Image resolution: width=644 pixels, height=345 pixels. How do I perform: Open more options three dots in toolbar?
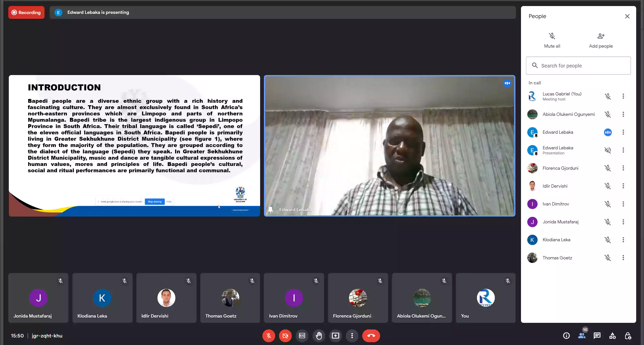pyautogui.click(x=352, y=336)
